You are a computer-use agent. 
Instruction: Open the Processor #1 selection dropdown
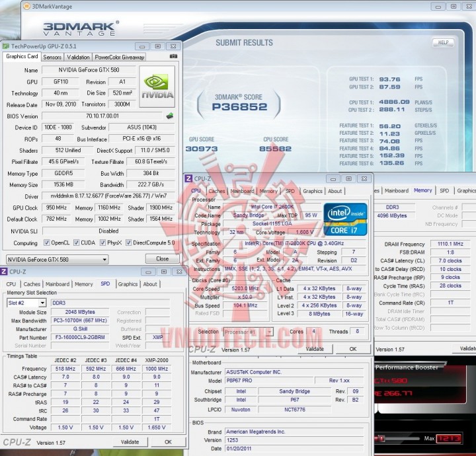[249, 332]
